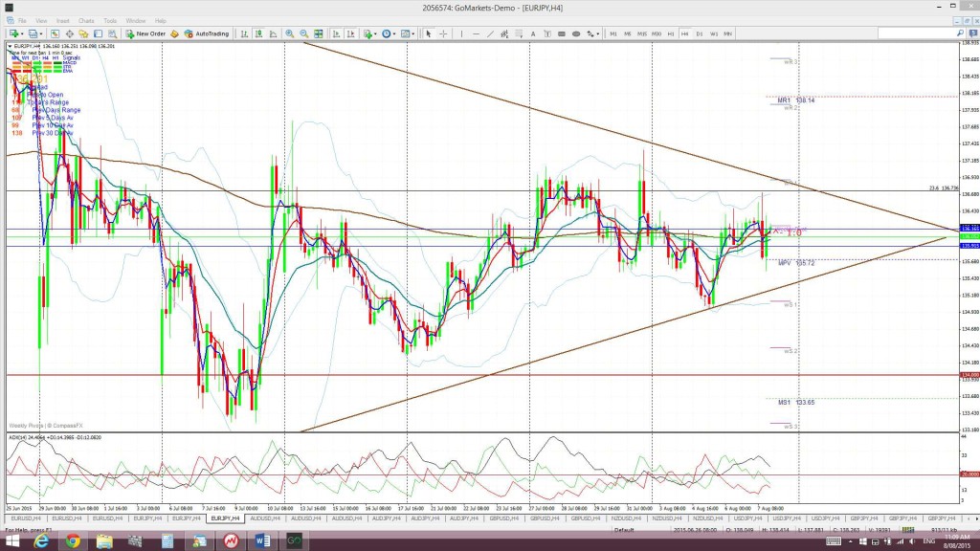Screen dimensions: 980x551
Task: Select the Text Label tool
Action: click(547, 33)
